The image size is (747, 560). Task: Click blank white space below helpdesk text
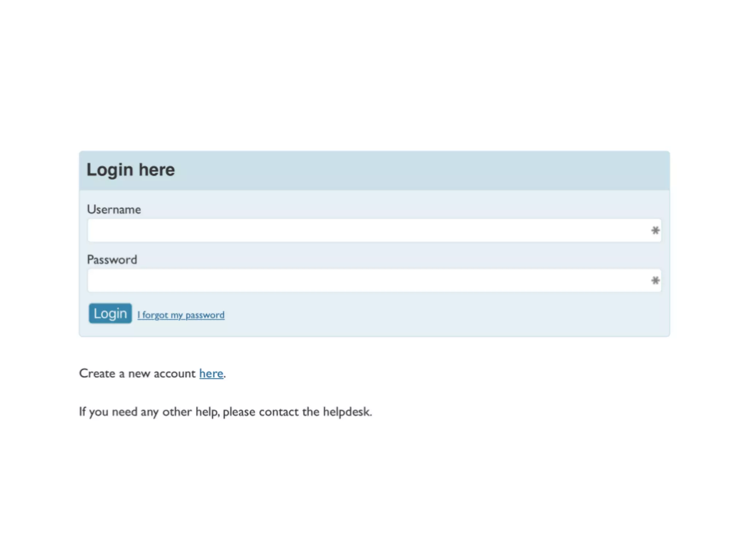point(373,492)
